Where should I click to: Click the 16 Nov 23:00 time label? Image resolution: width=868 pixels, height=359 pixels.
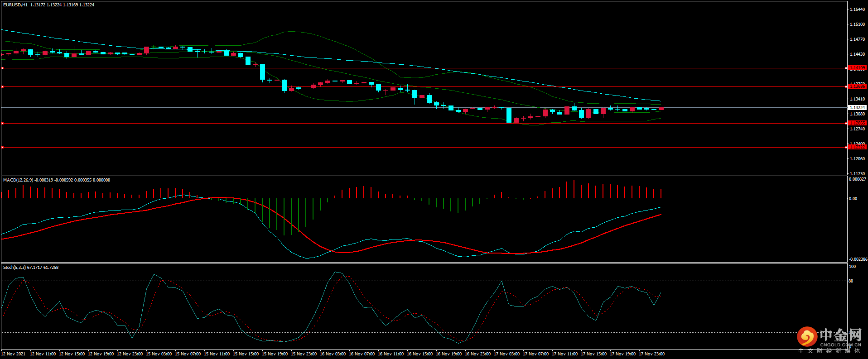(x=478, y=354)
